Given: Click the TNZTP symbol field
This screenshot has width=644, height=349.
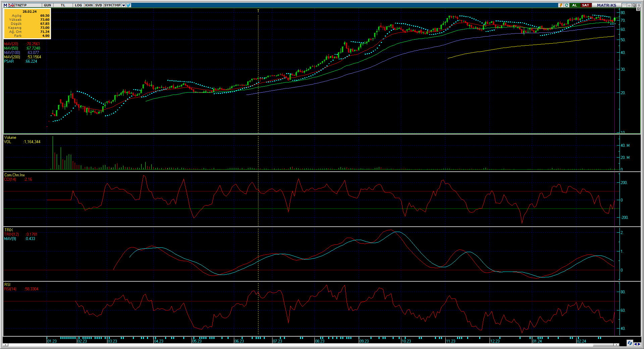Looking at the screenshot, I should [x=28, y=5].
